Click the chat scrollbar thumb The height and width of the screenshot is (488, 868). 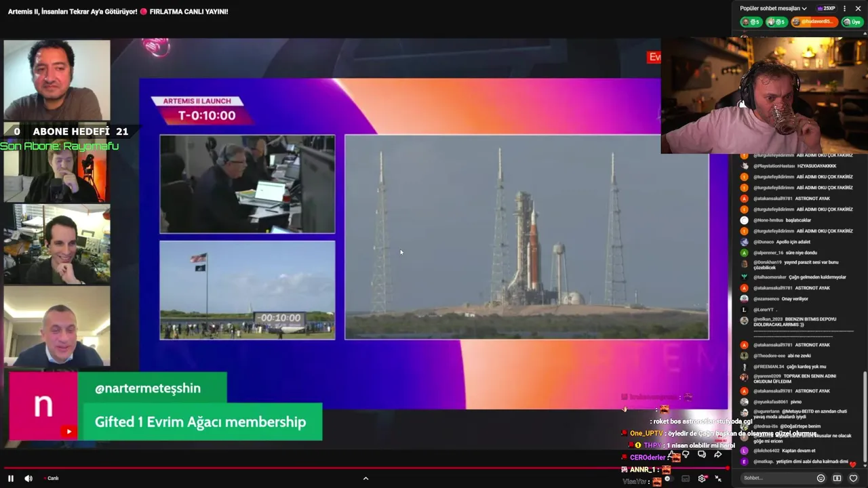point(864,417)
